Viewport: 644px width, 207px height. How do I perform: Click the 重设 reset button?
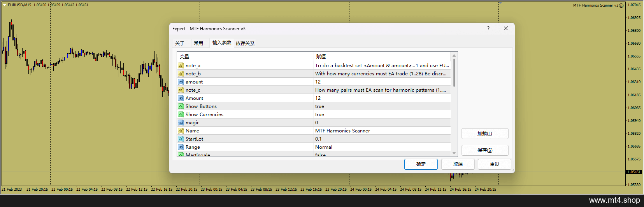point(495,164)
